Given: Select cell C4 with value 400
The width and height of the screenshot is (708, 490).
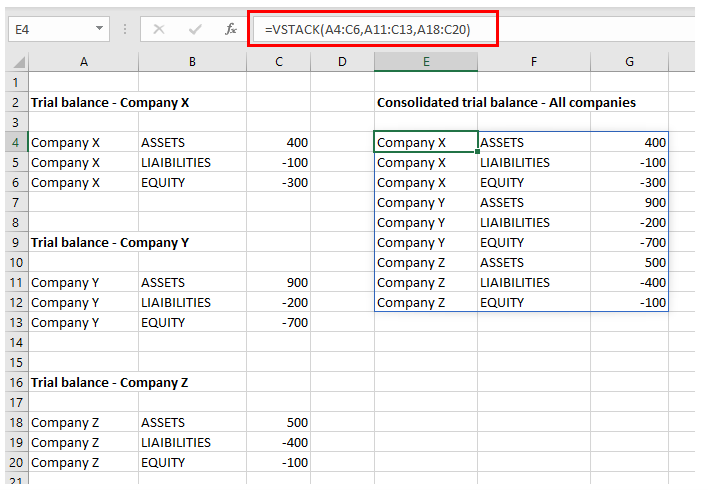Looking at the screenshot, I should [279, 143].
